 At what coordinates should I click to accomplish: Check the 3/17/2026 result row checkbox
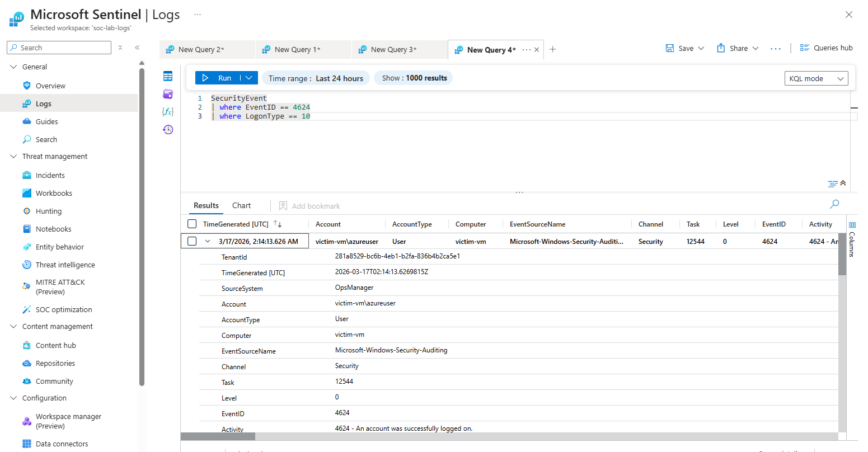[192, 241]
